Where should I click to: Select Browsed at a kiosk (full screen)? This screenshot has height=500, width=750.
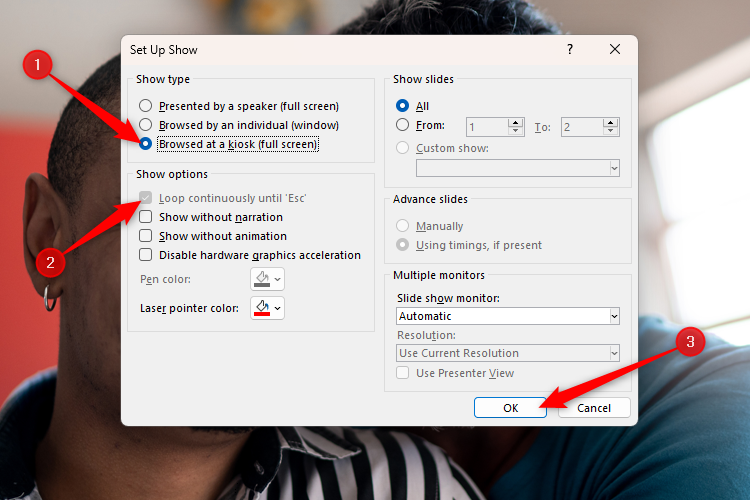[x=145, y=144]
